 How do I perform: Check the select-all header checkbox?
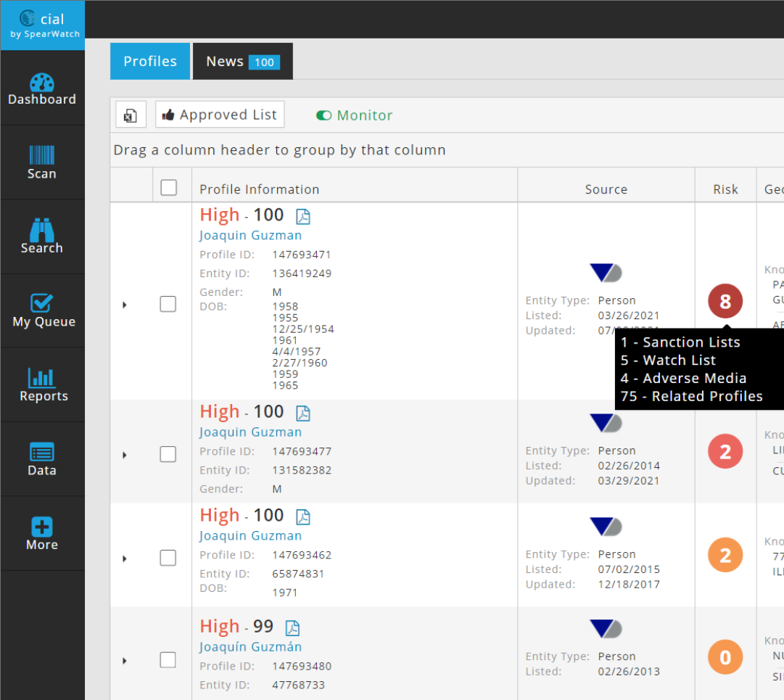coord(169,187)
